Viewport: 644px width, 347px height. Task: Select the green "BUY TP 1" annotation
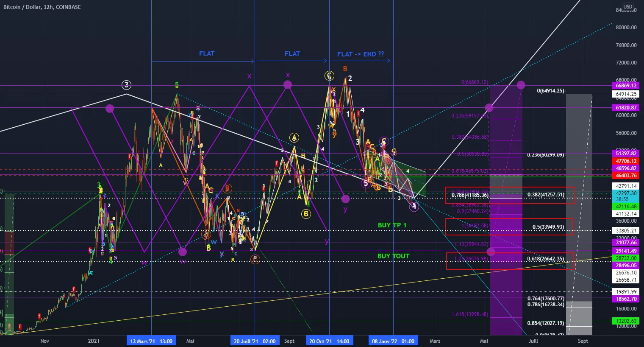392,225
